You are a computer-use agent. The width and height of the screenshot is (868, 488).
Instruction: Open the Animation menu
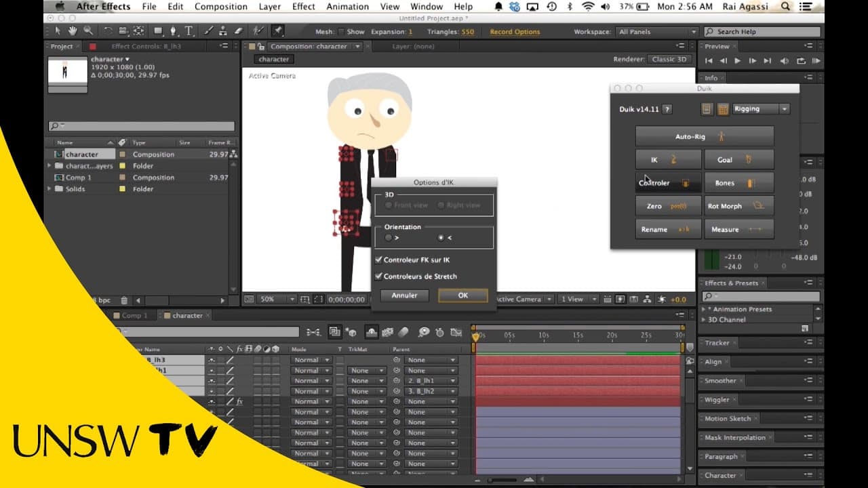(x=348, y=7)
